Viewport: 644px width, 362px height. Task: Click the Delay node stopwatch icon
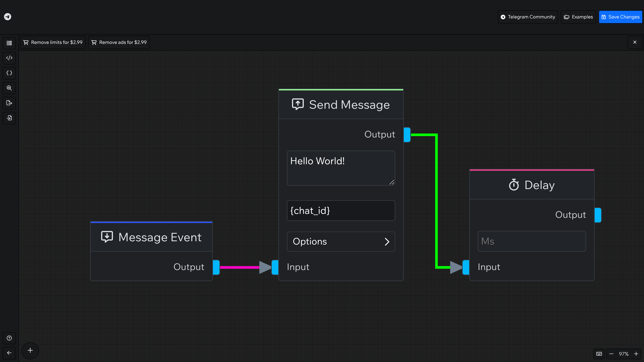tap(514, 185)
